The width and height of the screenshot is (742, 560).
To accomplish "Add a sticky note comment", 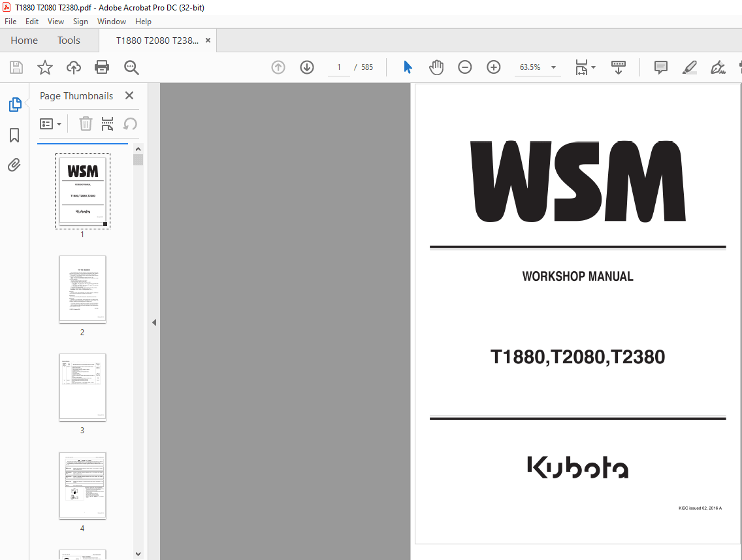I will tap(660, 67).
